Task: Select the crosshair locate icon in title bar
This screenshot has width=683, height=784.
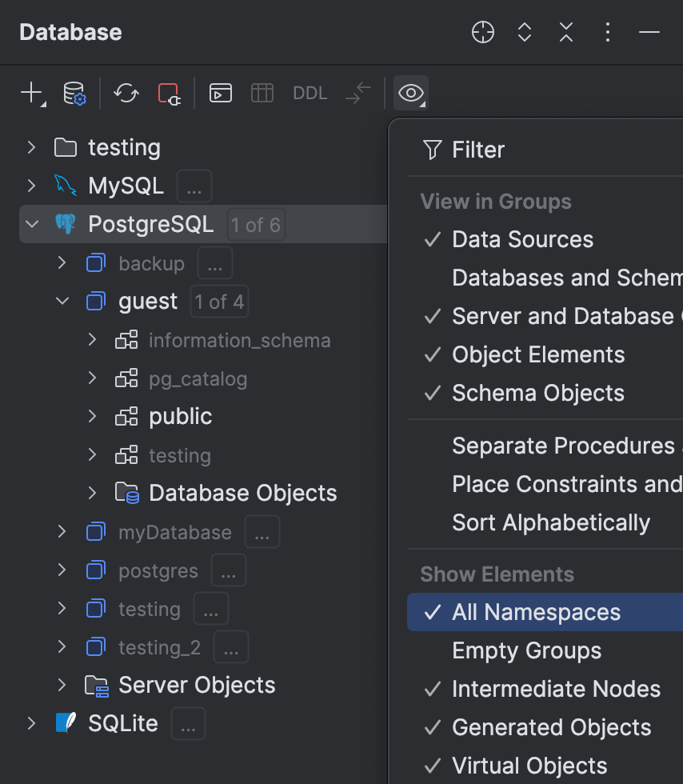Action: coord(482,32)
